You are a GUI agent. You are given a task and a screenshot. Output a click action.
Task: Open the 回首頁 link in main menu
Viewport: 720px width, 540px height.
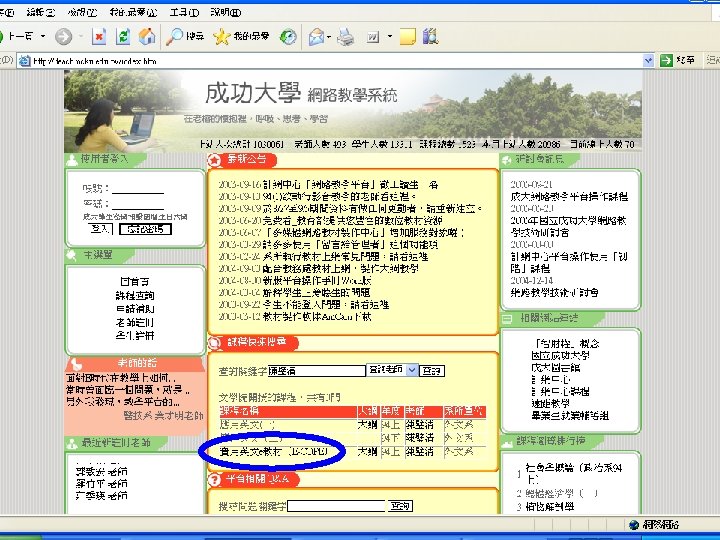pyautogui.click(x=135, y=281)
